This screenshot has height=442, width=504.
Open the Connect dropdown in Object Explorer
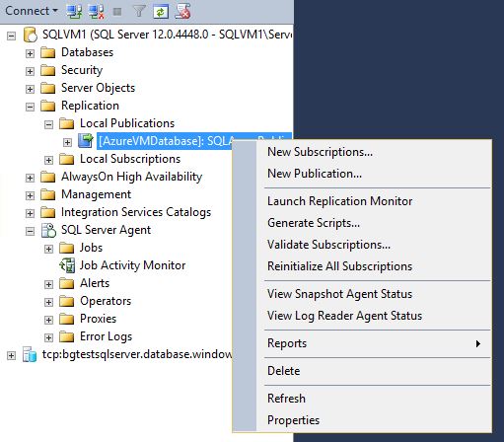32,11
